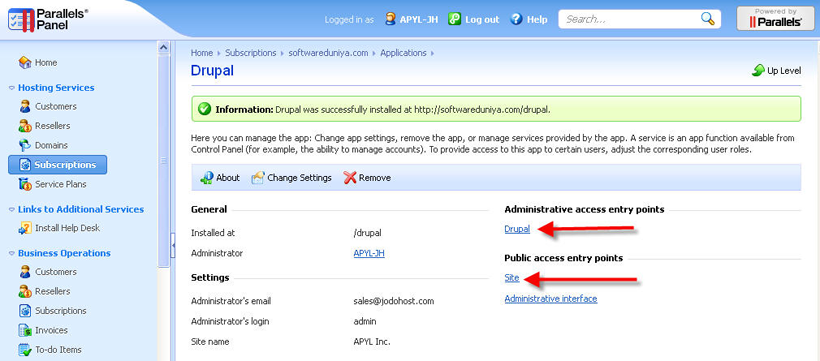Click into the Search input field
The height and width of the screenshot is (361, 820).
(631, 19)
